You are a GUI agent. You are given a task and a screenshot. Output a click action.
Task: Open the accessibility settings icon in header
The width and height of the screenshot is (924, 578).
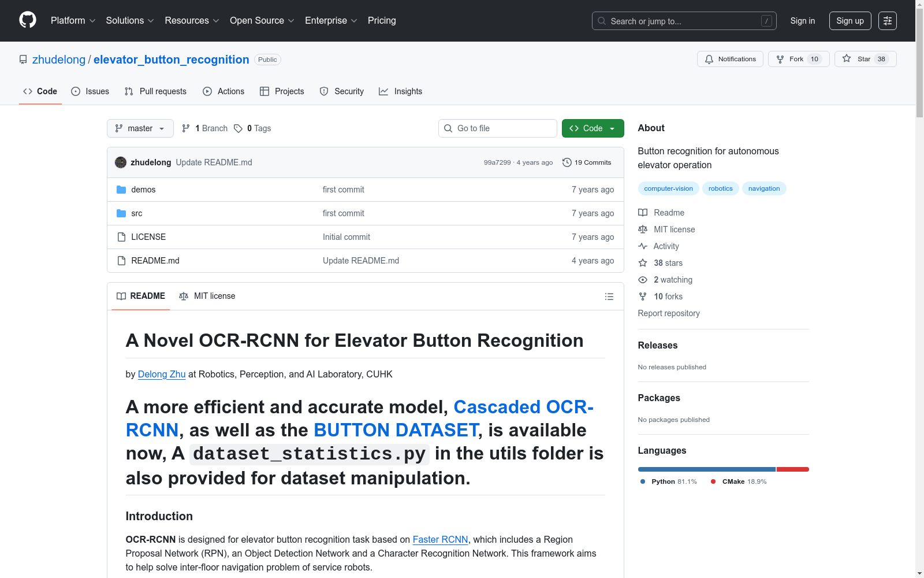coord(887,21)
